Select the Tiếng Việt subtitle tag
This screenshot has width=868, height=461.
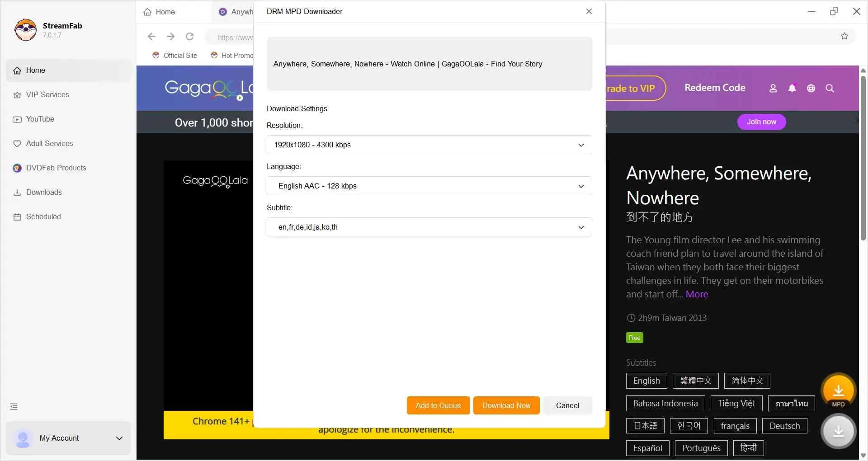[x=736, y=404]
